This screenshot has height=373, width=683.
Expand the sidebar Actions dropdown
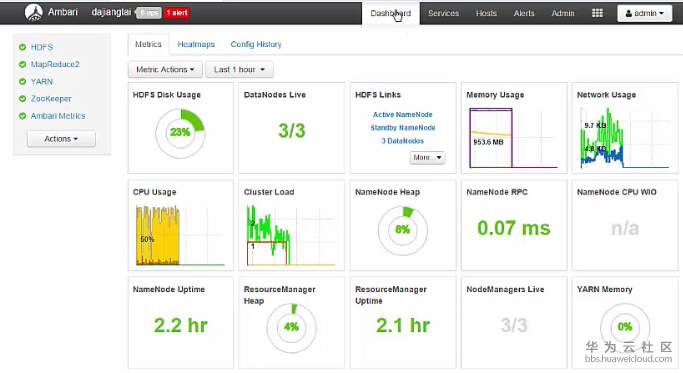point(61,139)
